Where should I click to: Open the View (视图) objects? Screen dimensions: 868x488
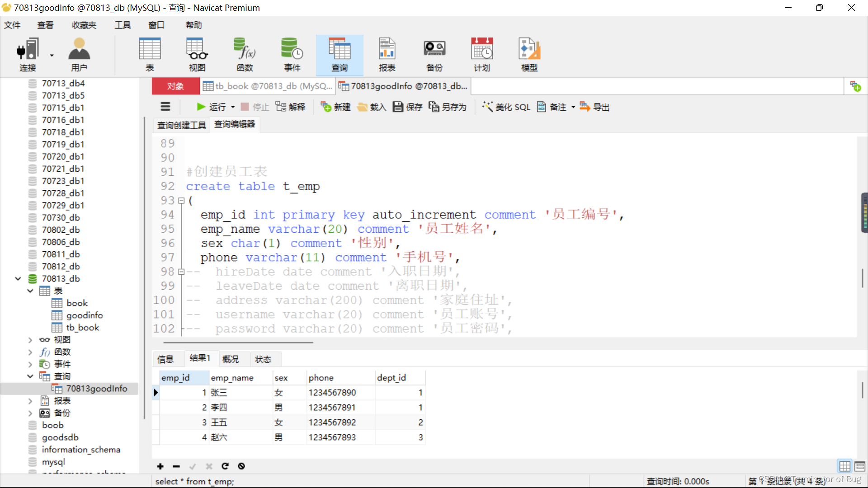197,55
